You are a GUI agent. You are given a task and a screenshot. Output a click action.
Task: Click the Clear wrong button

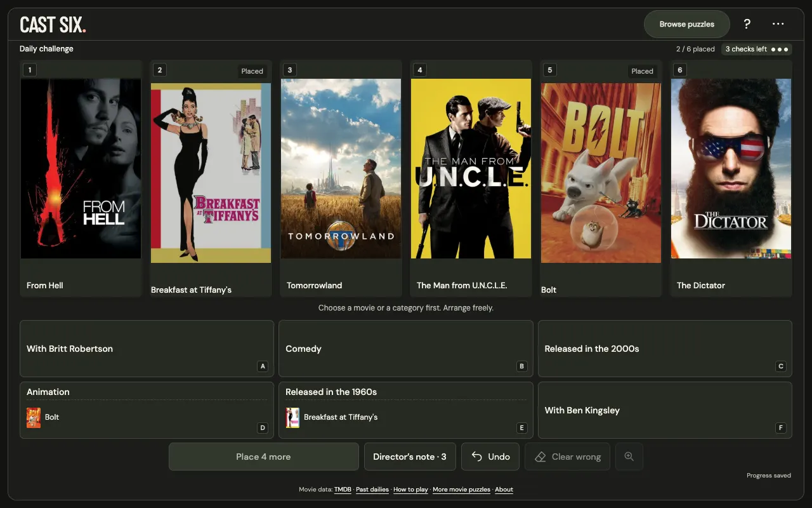coord(568,457)
